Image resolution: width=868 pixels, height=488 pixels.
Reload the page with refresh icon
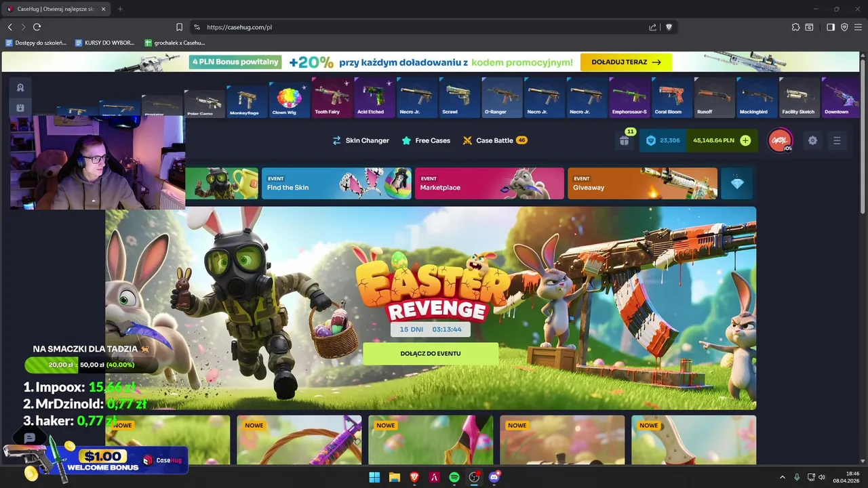pos(37,27)
